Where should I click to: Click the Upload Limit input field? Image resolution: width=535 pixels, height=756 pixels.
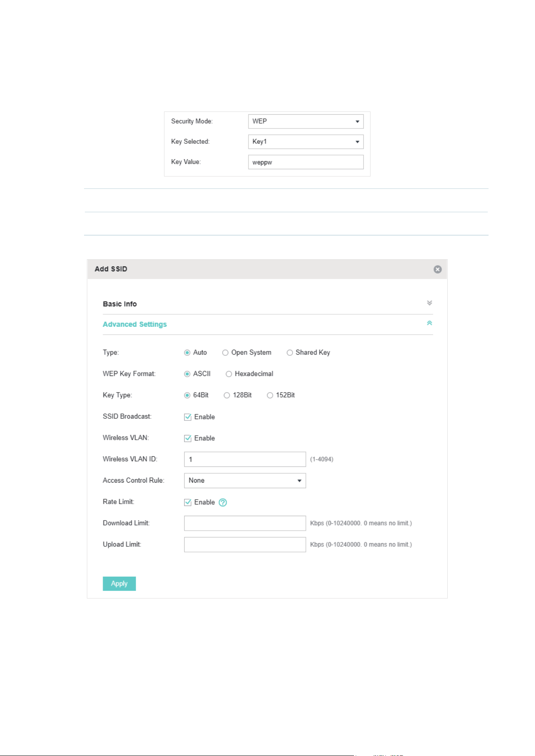245,545
